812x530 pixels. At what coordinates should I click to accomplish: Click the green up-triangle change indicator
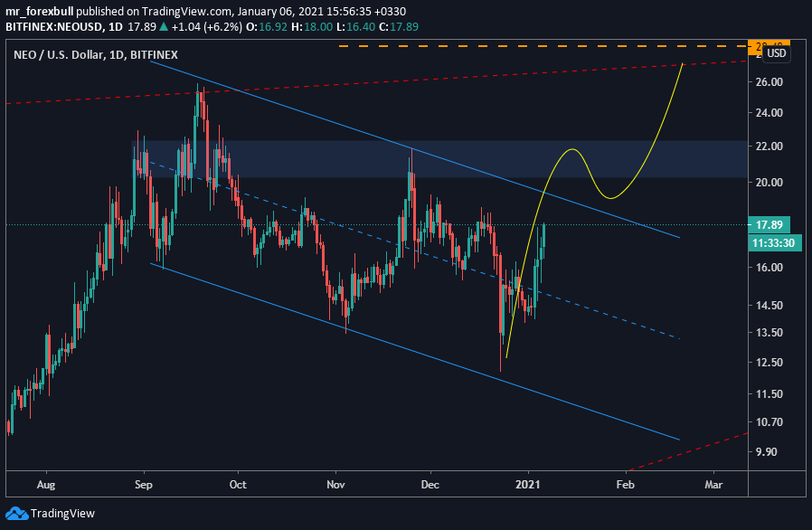tap(164, 26)
